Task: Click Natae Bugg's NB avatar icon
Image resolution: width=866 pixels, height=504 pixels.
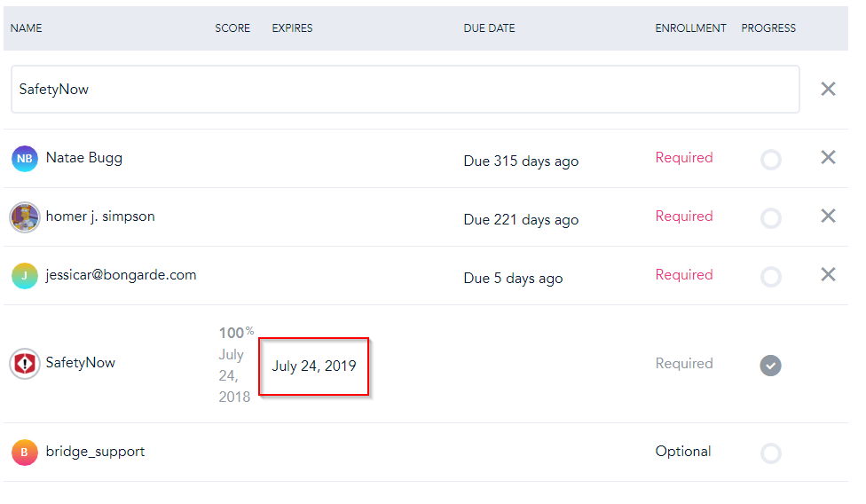Action: pos(25,159)
